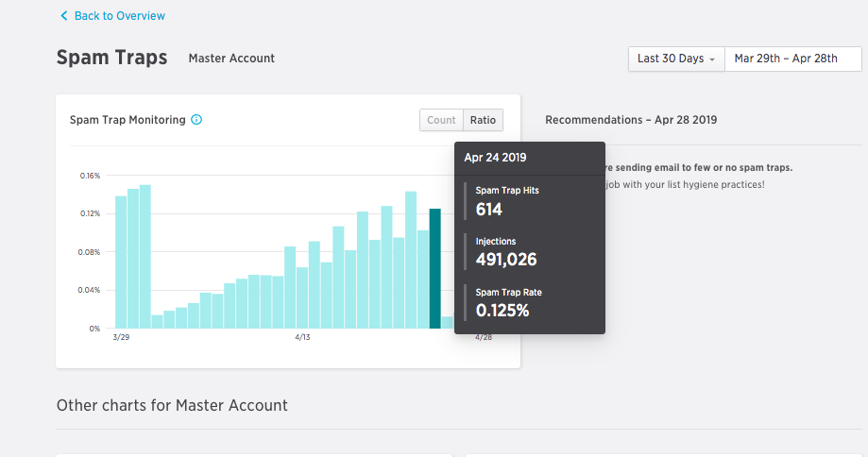
Task: Select the Ratio view toggle
Action: click(483, 120)
